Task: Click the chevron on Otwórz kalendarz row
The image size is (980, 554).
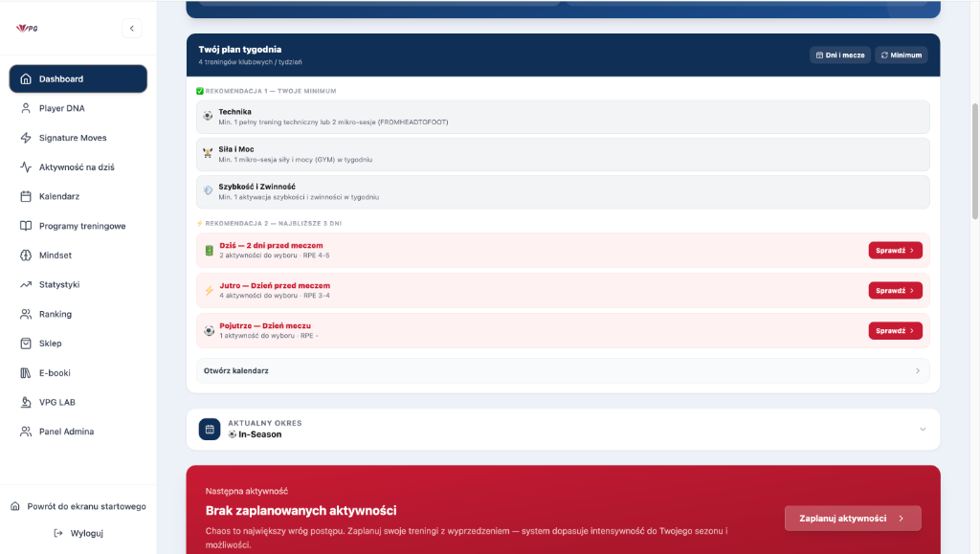Action: click(918, 371)
